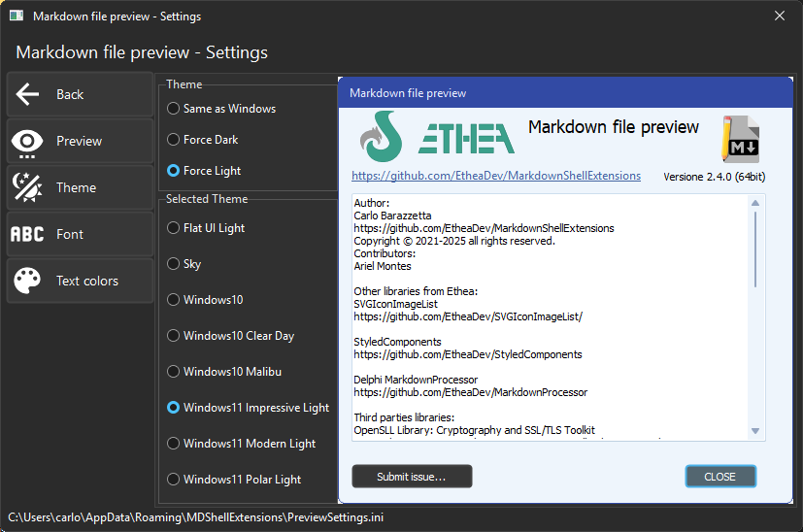Click the Markdown file pencil icon
Screen dimensions: 803x532
741,139
